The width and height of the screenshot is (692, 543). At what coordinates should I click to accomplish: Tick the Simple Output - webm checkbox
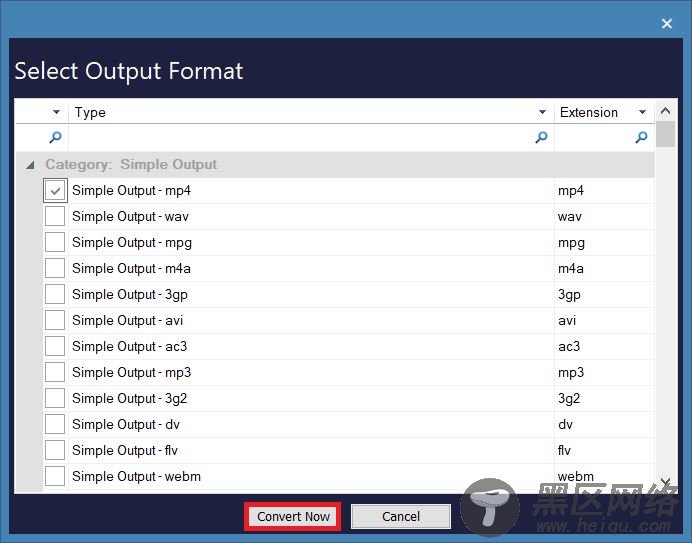coord(55,476)
